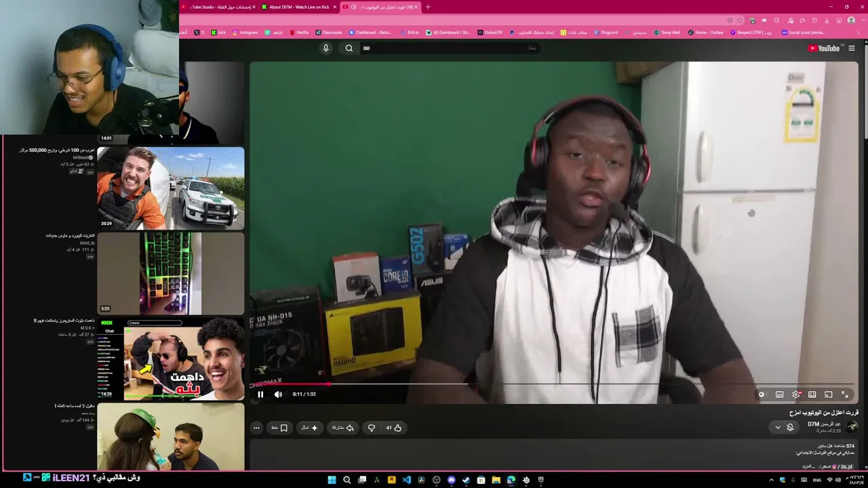Search with voice microphone button
868x488 pixels.
(x=325, y=48)
